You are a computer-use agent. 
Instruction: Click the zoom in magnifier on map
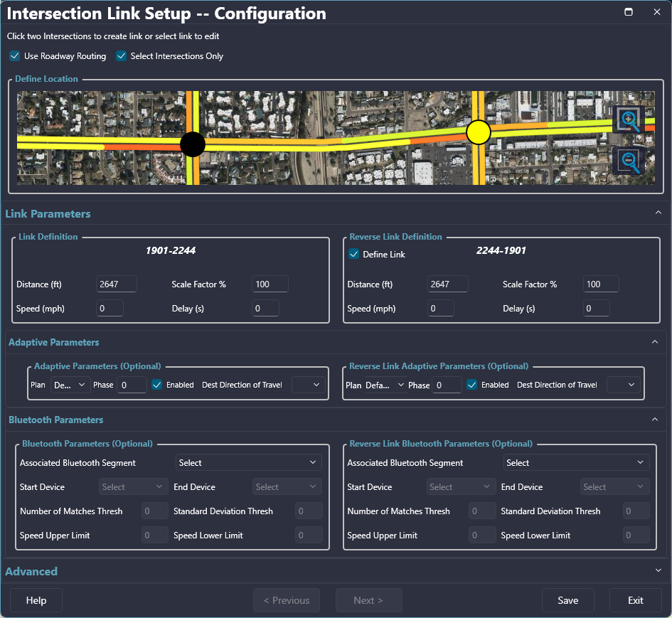pyautogui.click(x=629, y=120)
